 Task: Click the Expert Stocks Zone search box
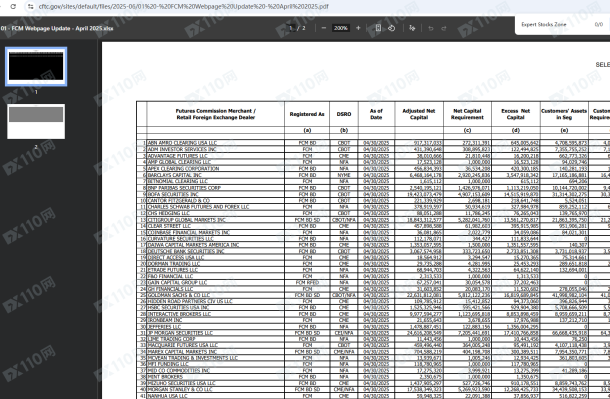click(552, 24)
